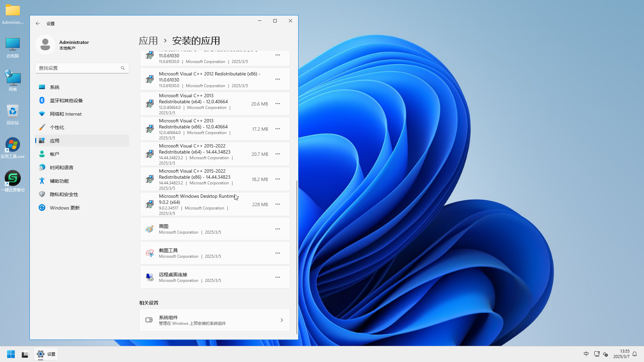Screen dimensions: 644x362
Task: Click the apps list vertical scrollbar
Action: (x=297, y=257)
